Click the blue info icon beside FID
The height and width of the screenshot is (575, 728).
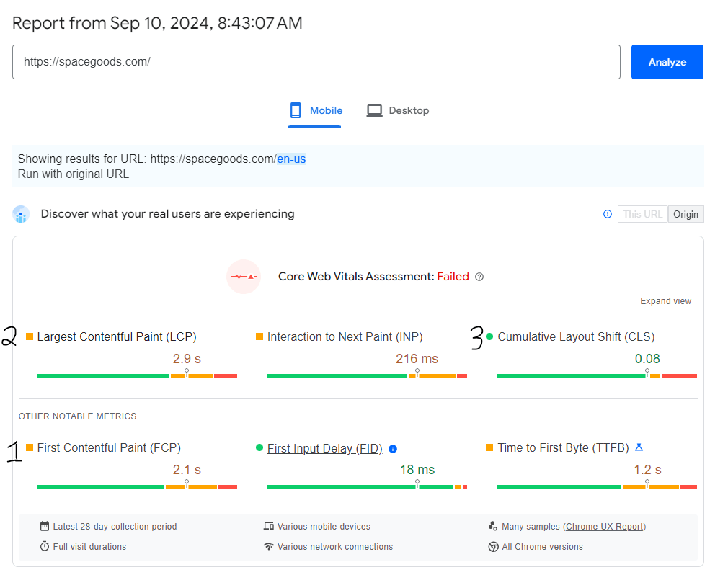pyautogui.click(x=393, y=449)
